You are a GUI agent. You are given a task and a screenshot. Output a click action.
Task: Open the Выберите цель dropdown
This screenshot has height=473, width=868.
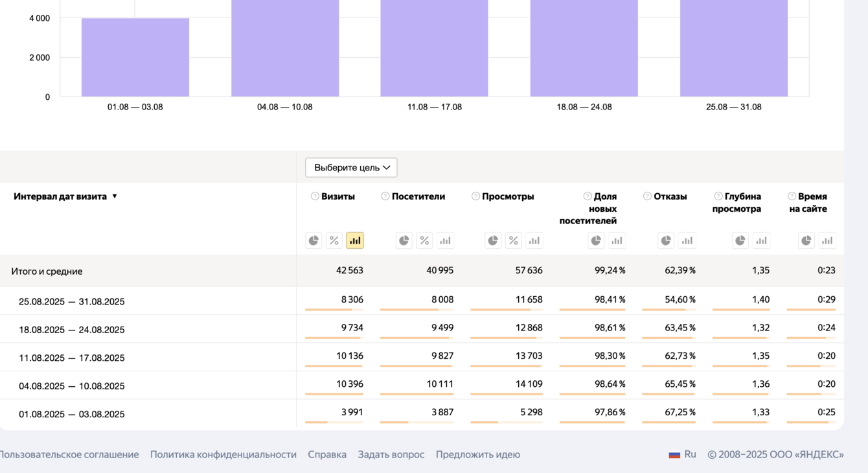[351, 168]
